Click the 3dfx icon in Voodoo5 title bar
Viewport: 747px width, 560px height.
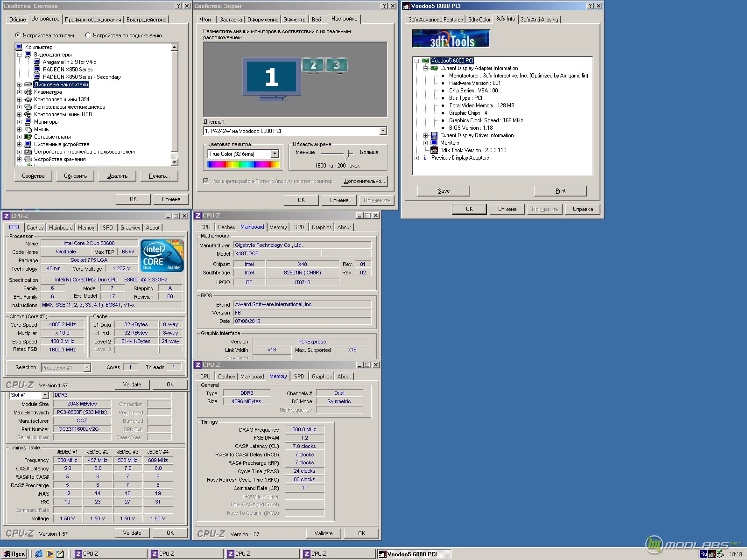coord(406,6)
